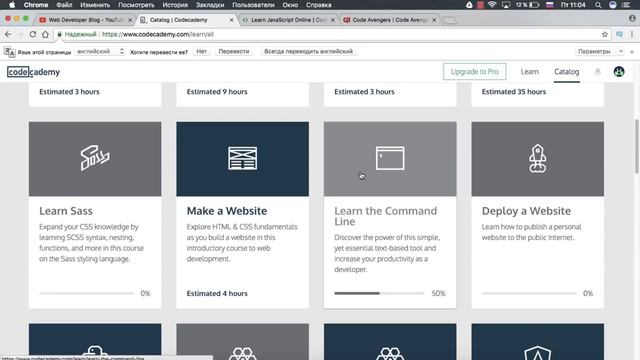Go to the Catalog nav link
Viewport: 640px width, 360px height.
click(x=567, y=71)
